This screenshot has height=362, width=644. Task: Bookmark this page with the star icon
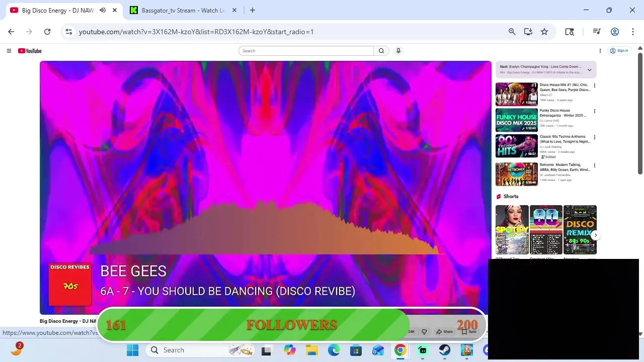[544, 32]
